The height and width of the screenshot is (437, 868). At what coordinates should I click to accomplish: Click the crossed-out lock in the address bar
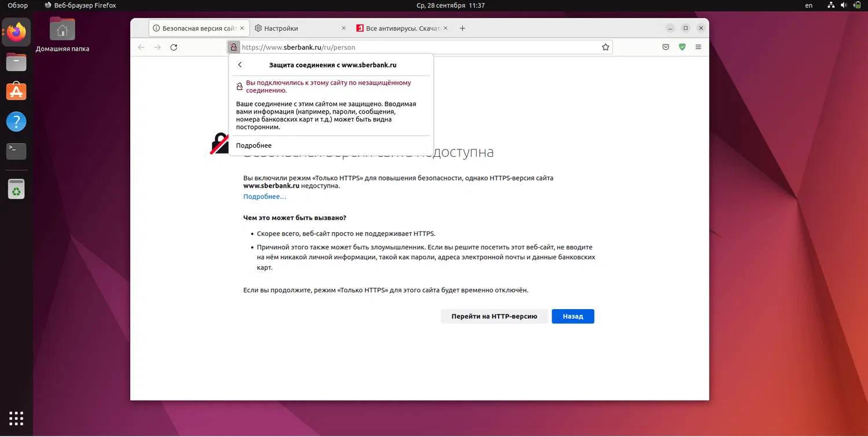click(234, 47)
